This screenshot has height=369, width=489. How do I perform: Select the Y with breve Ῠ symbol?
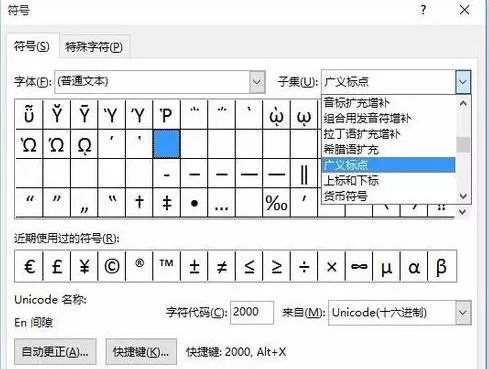(x=57, y=115)
